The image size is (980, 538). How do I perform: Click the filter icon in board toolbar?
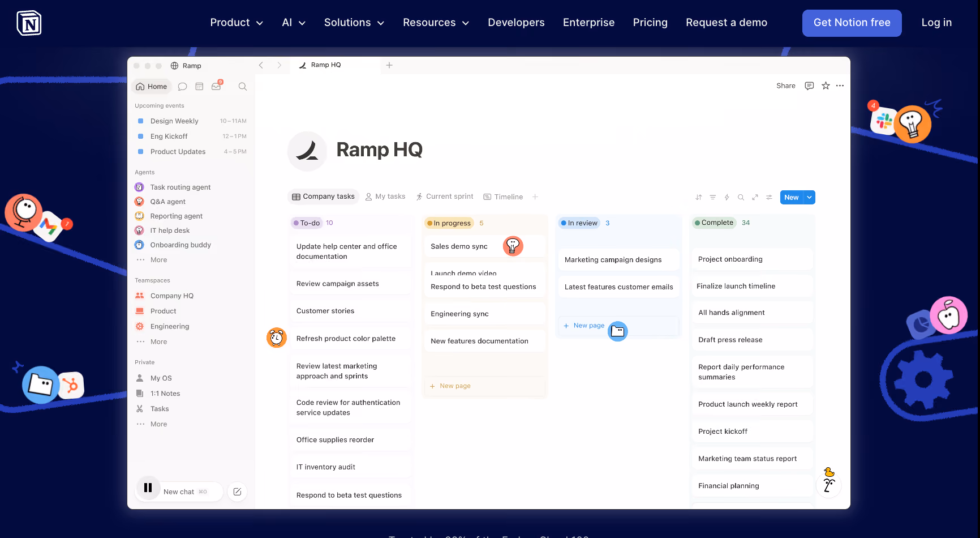(713, 198)
